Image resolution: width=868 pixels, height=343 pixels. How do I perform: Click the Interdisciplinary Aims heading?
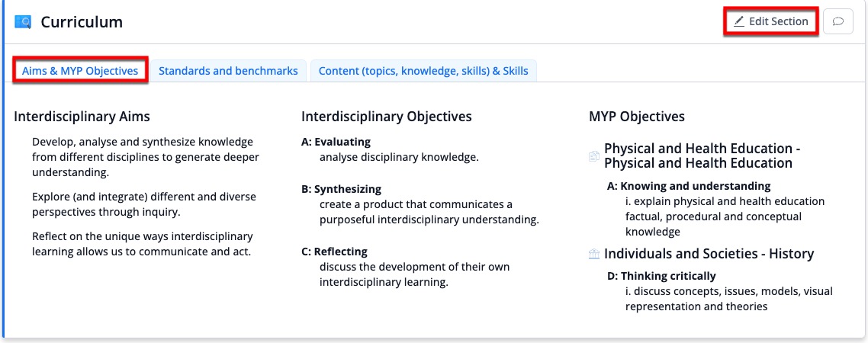82,117
